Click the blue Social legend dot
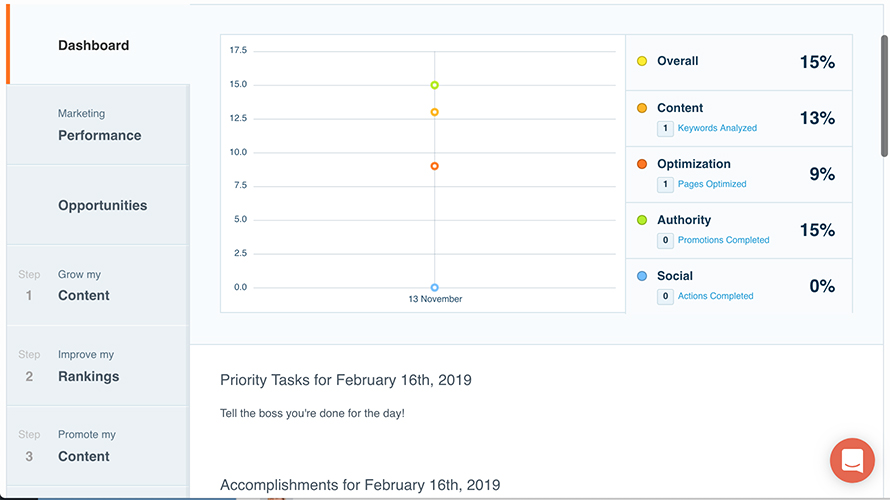 point(642,276)
